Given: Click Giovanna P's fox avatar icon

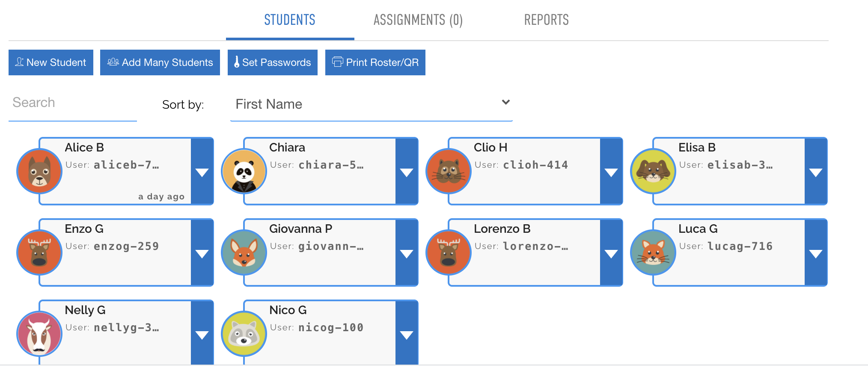Looking at the screenshot, I should [x=244, y=252].
